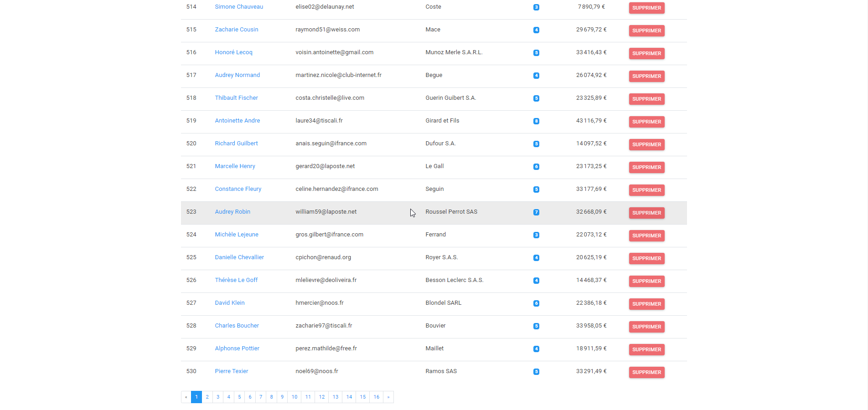Open Richard Guilbert's customer link

236,143
